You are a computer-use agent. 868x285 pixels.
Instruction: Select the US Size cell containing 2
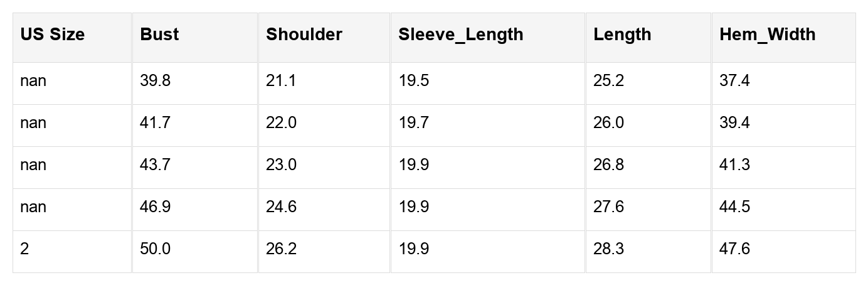tap(24, 249)
